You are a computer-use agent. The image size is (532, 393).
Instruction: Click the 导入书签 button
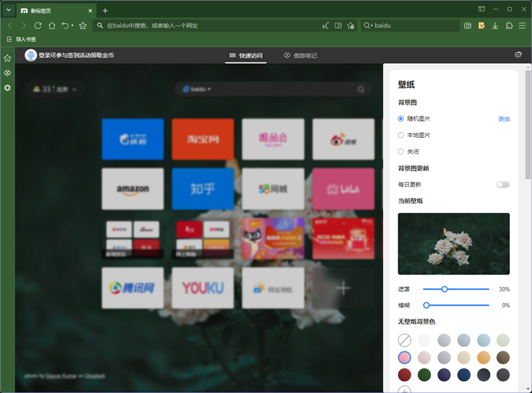coord(23,39)
